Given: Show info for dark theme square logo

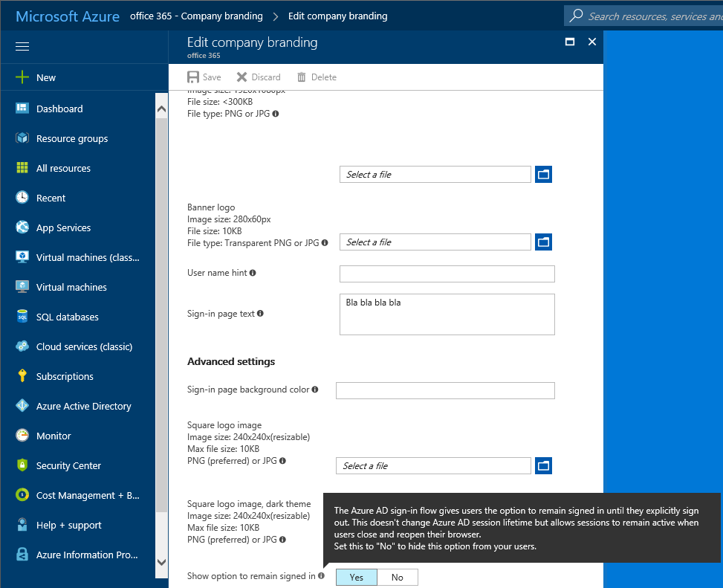Looking at the screenshot, I should 282,539.
